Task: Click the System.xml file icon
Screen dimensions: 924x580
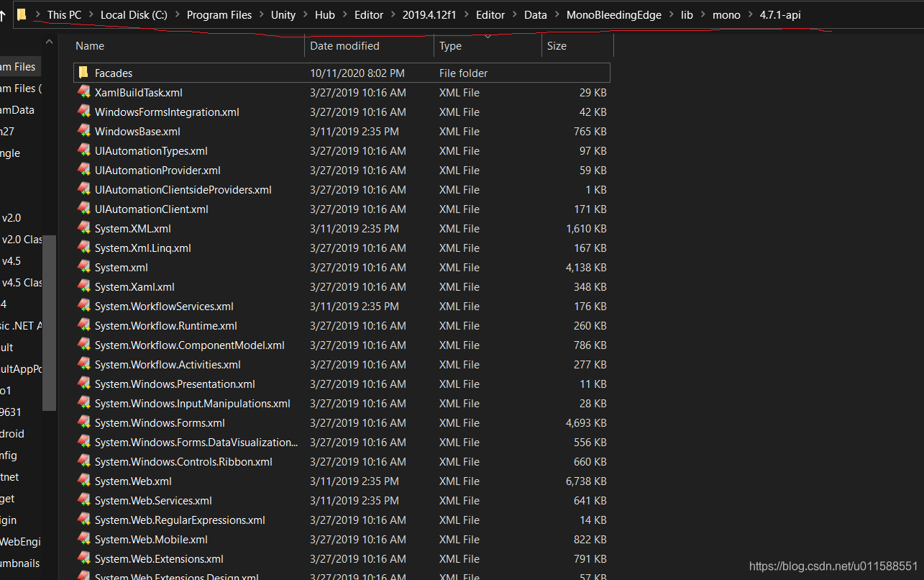Action: pos(83,267)
